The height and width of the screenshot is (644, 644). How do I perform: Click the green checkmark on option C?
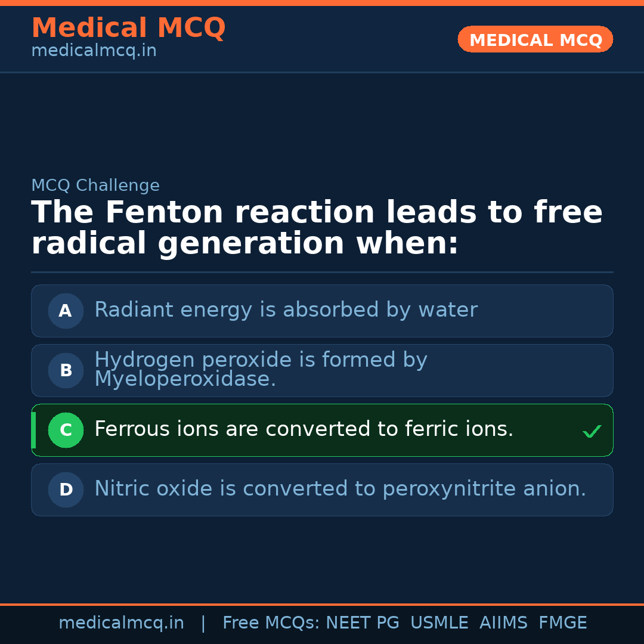pyautogui.click(x=592, y=431)
